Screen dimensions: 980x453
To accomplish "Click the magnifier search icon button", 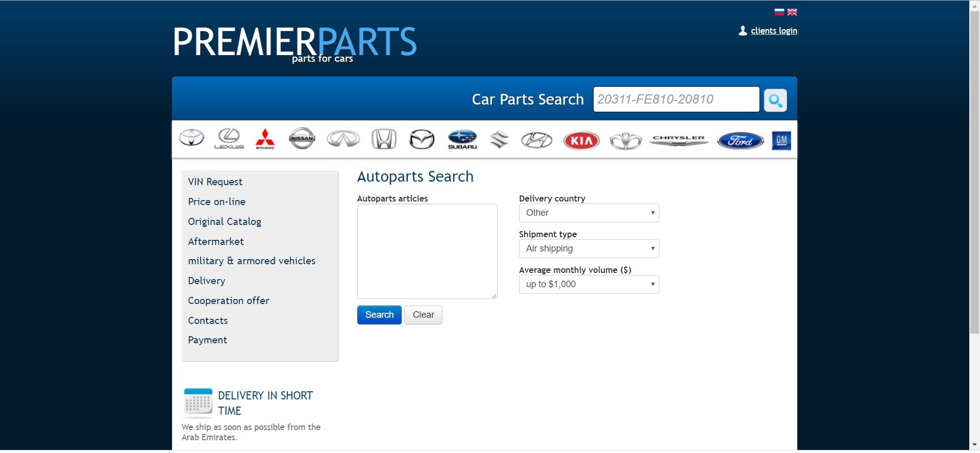I will [x=775, y=100].
